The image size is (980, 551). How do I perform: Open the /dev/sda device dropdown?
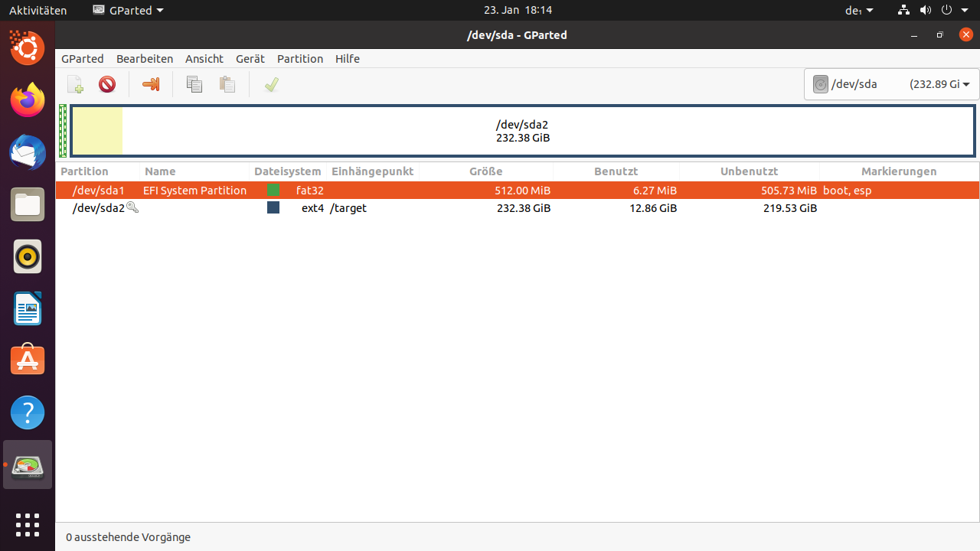coord(892,84)
